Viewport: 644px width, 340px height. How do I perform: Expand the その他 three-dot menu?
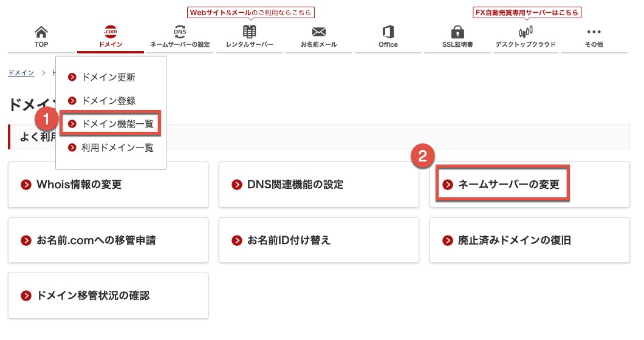(x=594, y=32)
